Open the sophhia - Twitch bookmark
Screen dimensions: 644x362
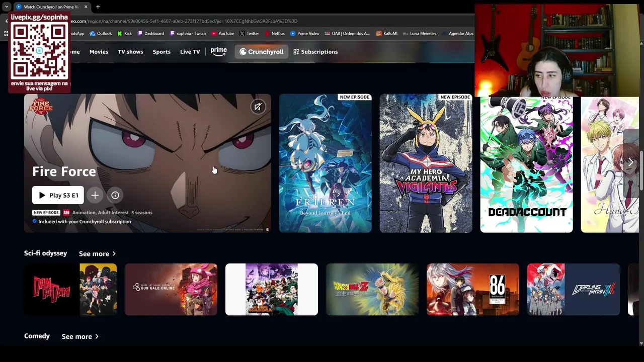click(x=188, y=34)
